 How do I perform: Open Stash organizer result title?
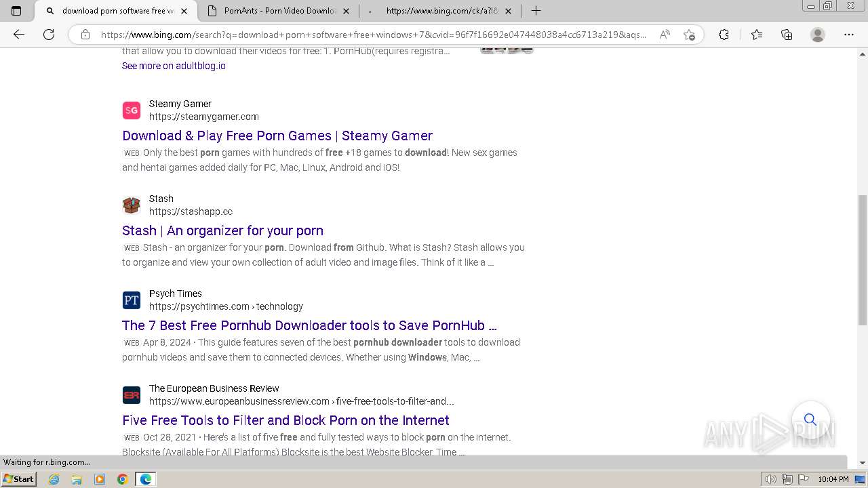[x=222, y=230]
